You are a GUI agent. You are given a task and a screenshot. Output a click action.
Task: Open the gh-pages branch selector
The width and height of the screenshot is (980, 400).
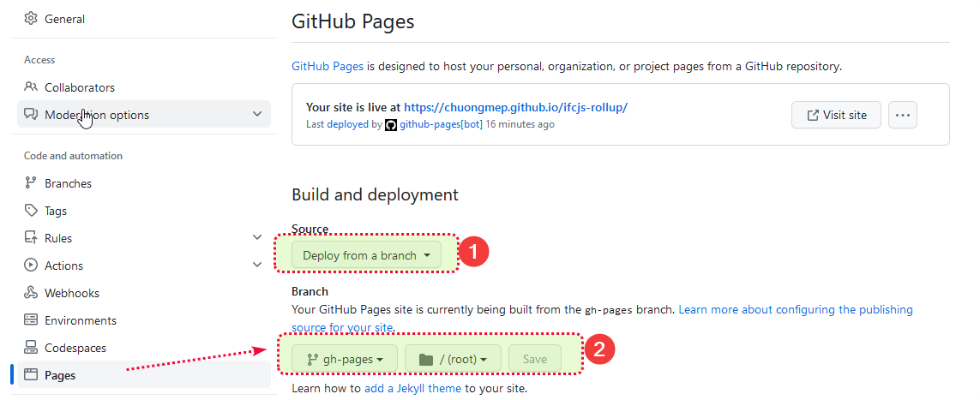(x=345, y=360)
